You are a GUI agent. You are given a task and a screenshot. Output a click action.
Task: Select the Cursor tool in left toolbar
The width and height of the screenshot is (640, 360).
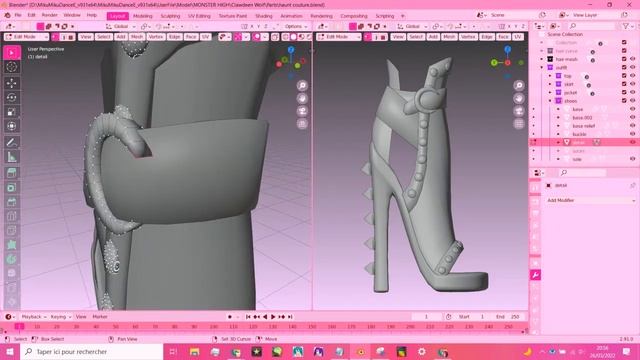coord(11,67)
